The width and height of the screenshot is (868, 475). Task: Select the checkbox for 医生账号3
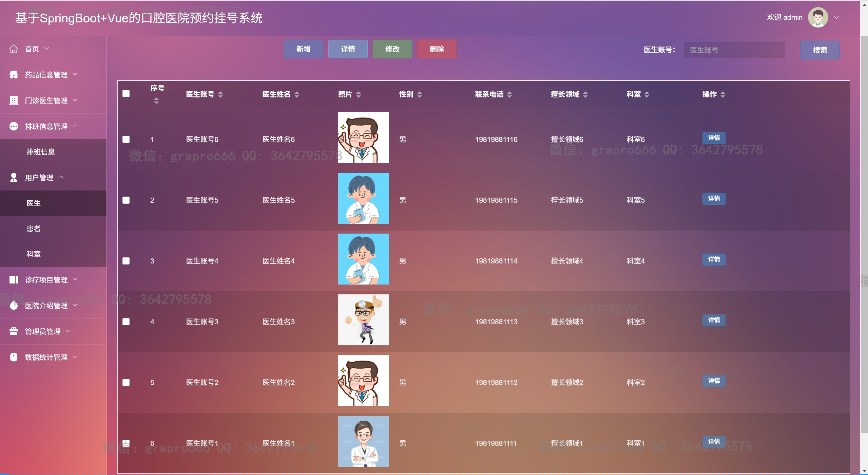coord(126,322)
